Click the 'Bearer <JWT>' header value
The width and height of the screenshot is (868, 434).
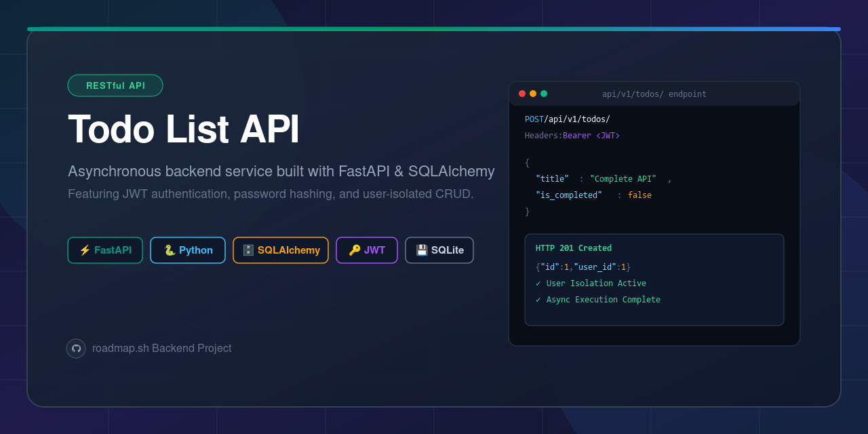(591, 136)
